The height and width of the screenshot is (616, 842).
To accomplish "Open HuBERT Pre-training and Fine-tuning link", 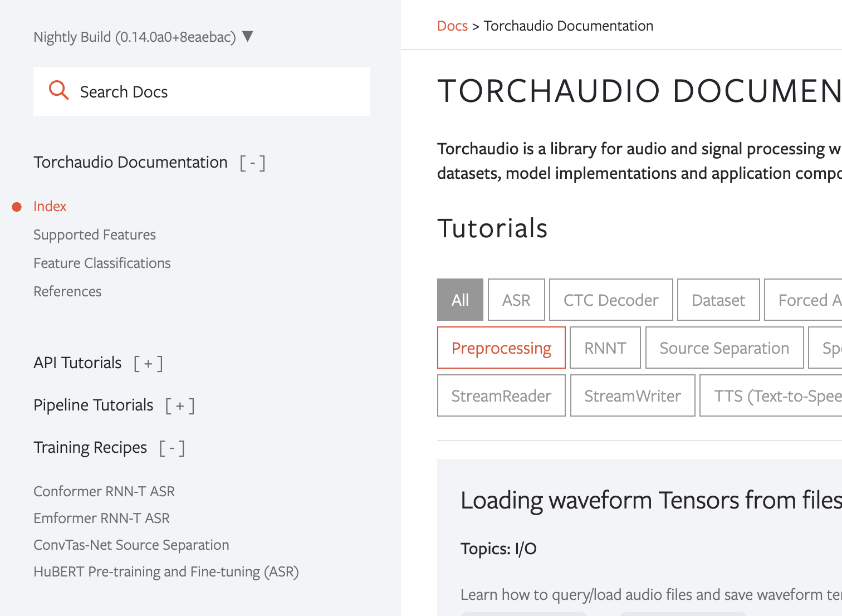I will click(x=166, y=571).
